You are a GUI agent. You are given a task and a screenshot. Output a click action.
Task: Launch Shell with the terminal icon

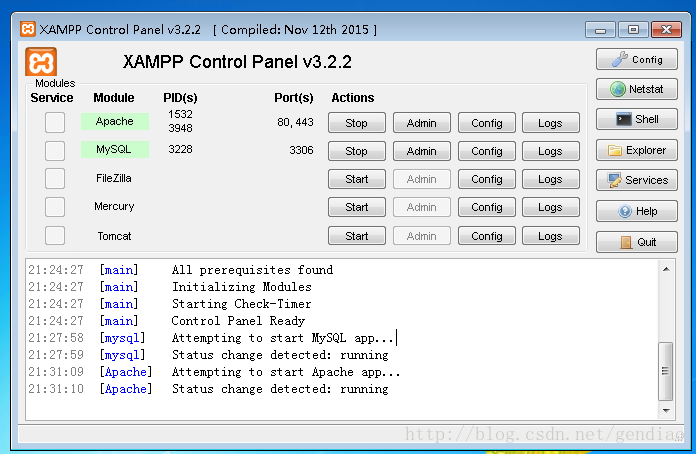(637, 119)
